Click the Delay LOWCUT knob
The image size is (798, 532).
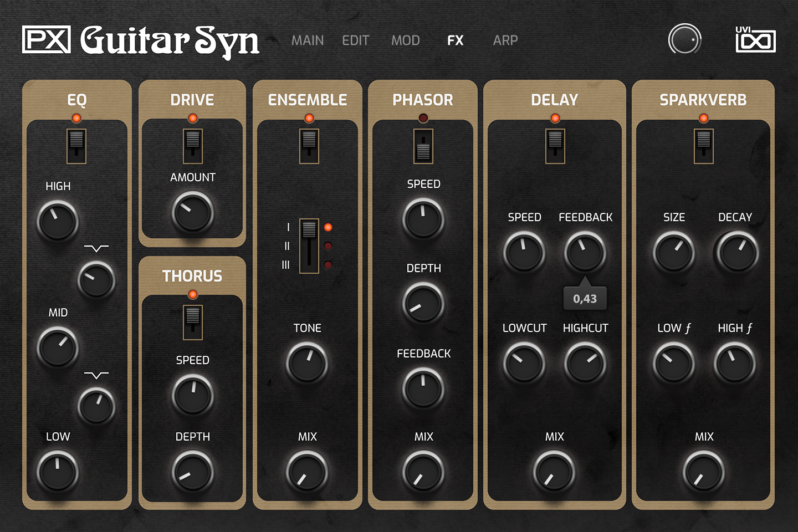[524, 363]
